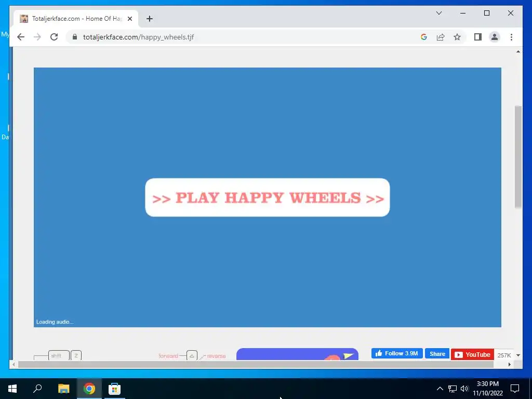Click the page vertical scrollbar thumb
532x399 pixels.
coord(518,156)
